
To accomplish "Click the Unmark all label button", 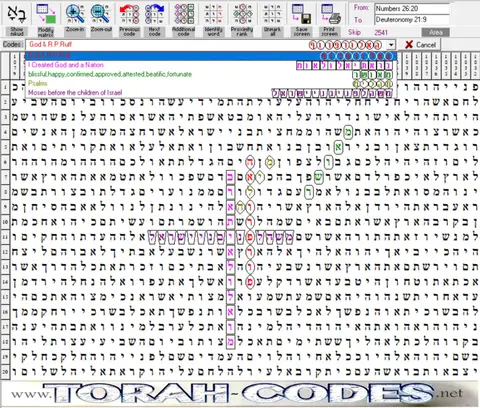I will [x=272, y=32].
